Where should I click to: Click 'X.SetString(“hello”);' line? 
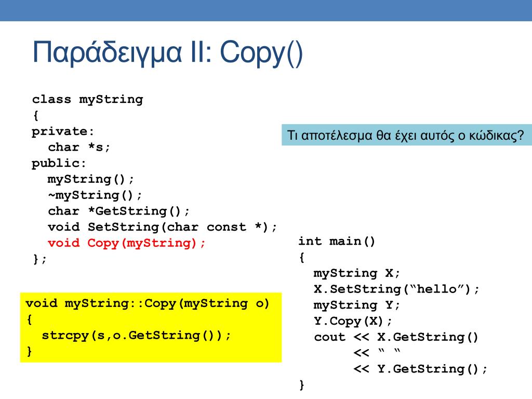click(396, 289)
